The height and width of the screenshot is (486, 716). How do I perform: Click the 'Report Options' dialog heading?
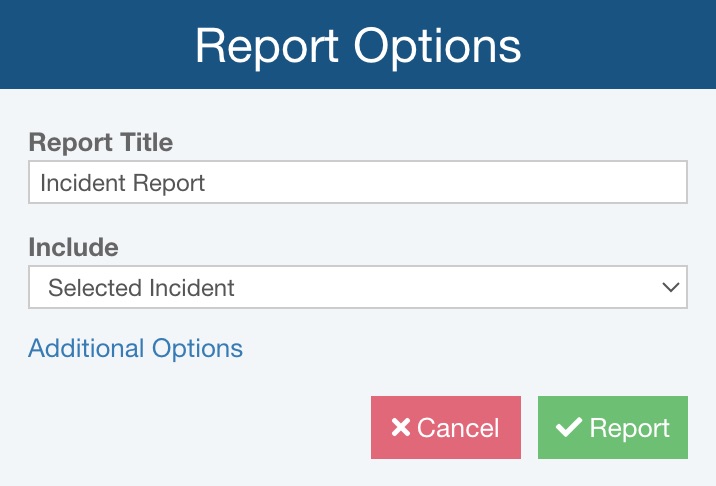(358, 45)
